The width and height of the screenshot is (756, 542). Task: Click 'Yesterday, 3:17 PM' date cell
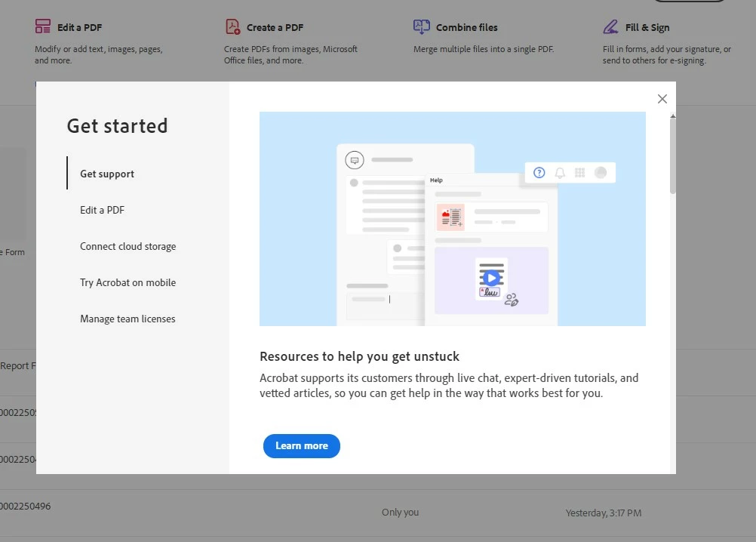pyautogui.click(x=603, y=513)
